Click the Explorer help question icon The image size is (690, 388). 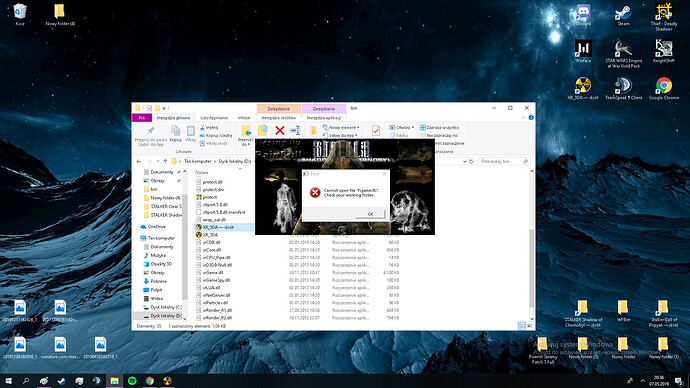531,117
